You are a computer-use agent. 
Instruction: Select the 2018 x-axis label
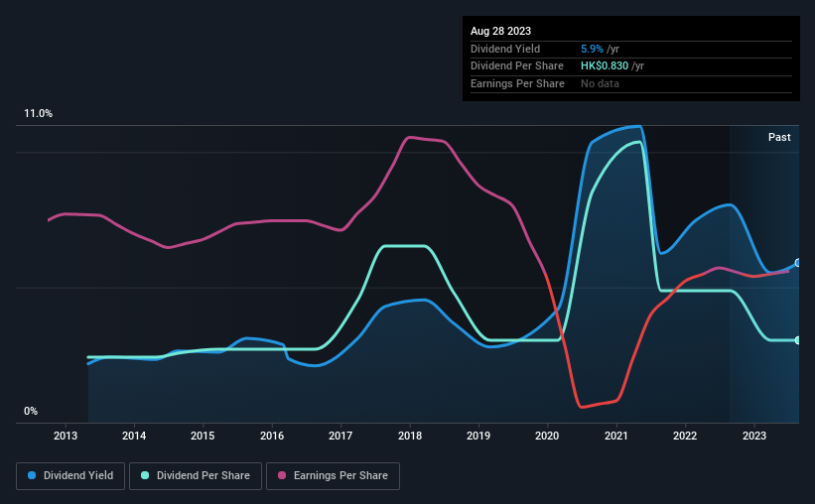click(410, 436)
